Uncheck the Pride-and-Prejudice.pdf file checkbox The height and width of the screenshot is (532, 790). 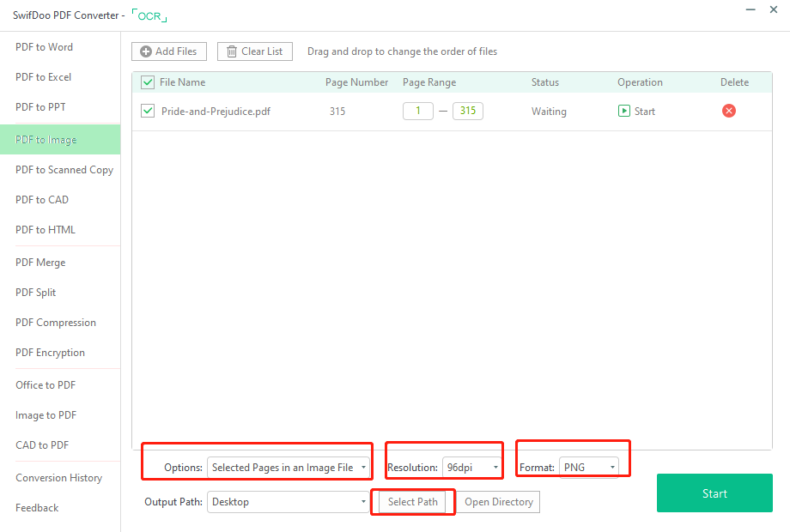[148, 111]
